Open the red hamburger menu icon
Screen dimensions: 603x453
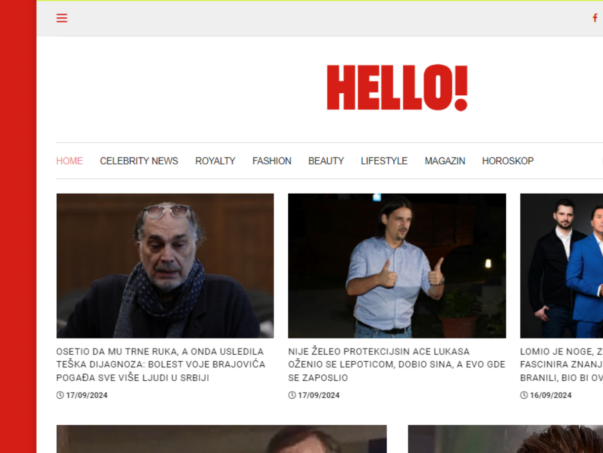62,18
